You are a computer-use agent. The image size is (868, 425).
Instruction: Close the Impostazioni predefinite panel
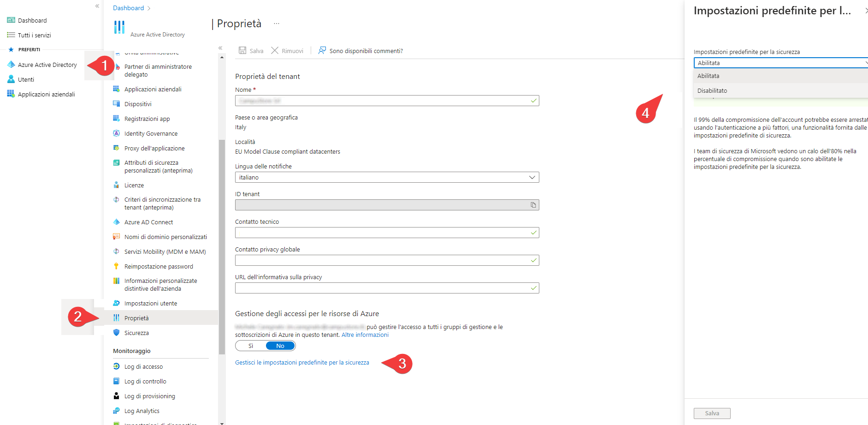point(866,11)
